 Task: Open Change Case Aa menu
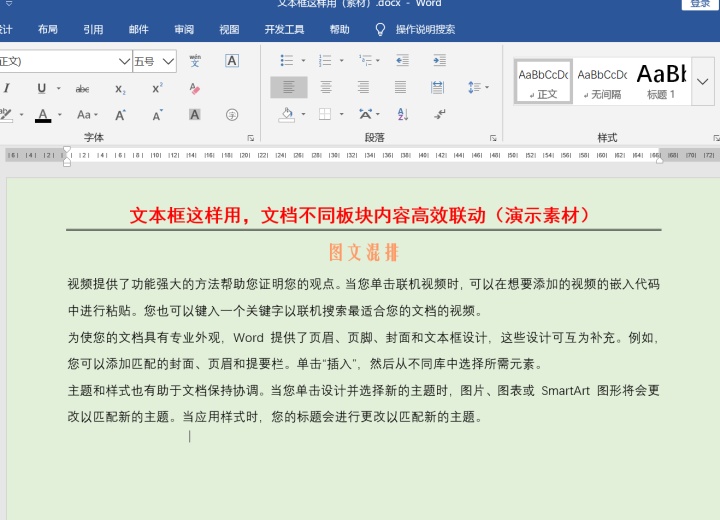[87, 114]
